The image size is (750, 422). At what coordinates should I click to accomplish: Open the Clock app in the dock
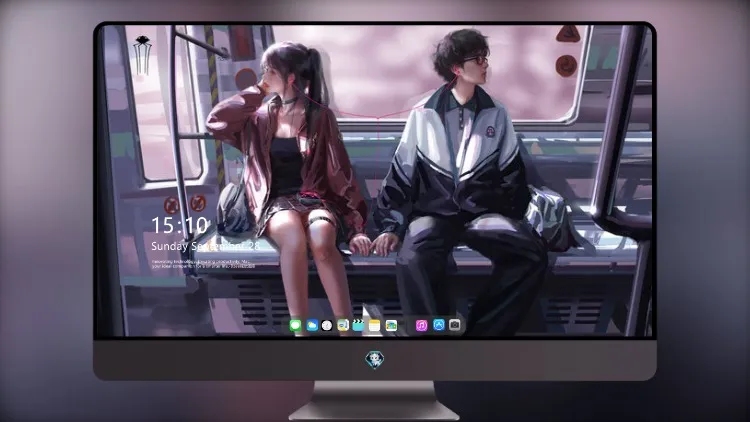coord(327,325)
